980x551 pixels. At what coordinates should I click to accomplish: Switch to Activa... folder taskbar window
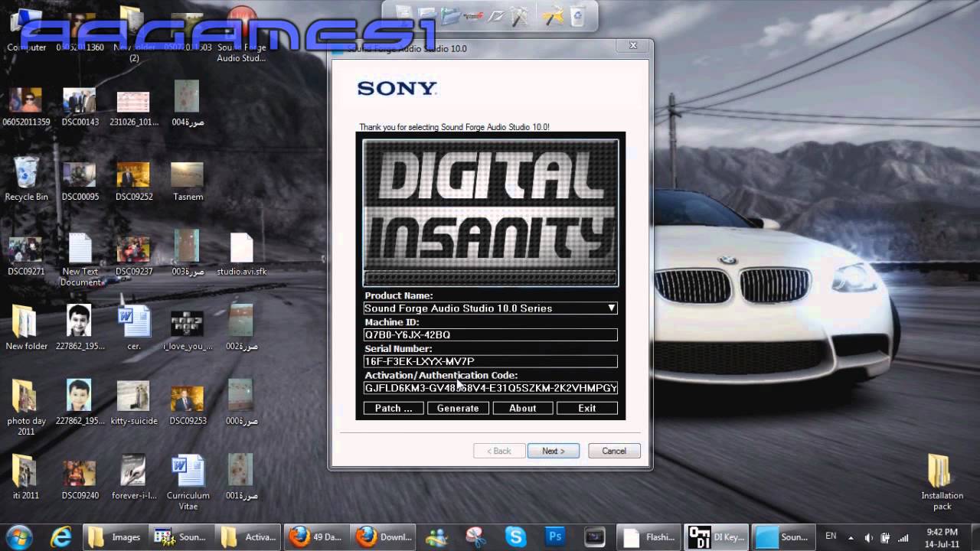click(x=248, y=537)
